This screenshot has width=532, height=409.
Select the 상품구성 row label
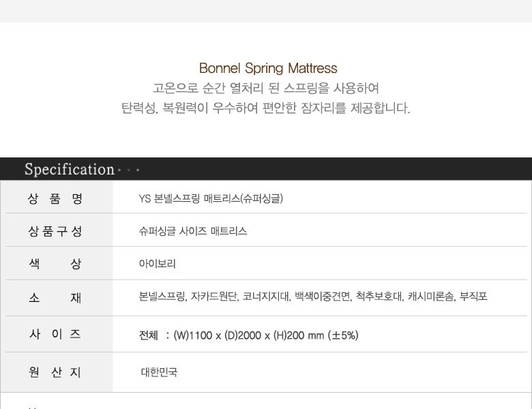point(55,231)
